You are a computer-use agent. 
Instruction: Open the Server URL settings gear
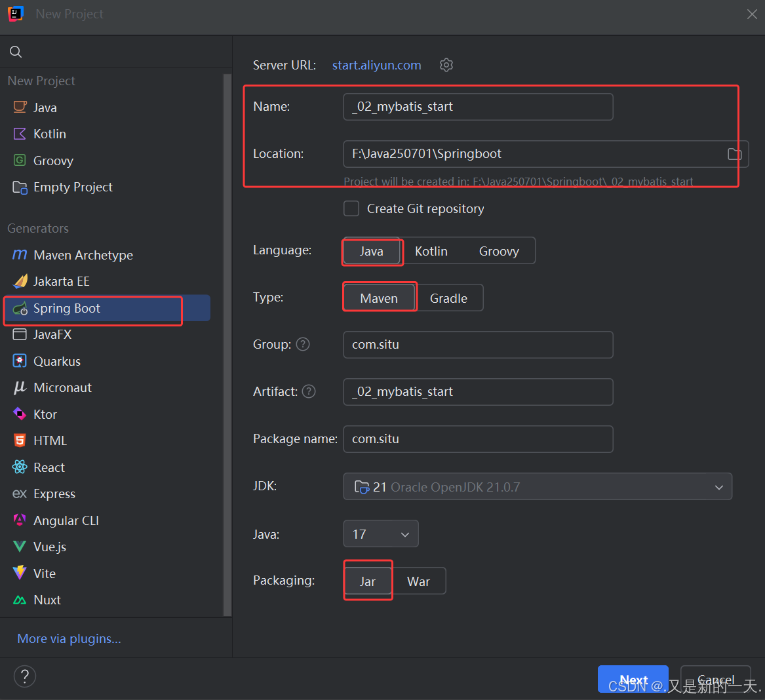pyautogui.click(x=446, y=65)
